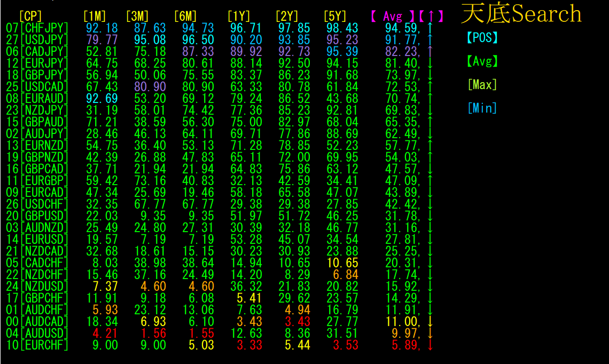This screenshot has width=609, height=364.
Task: Select the [6M] column header
Action: (x=186, y=17)
